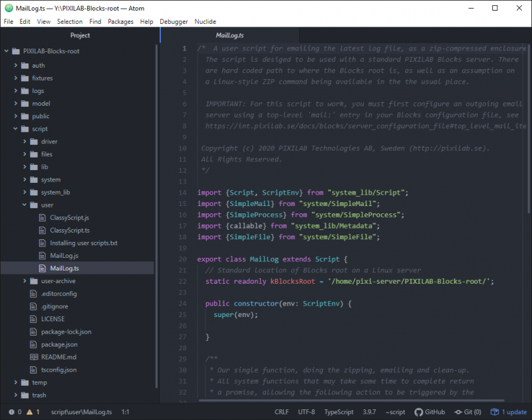Click the ~script status bar item
Screen dimensions: 532x420
(x=395, y=412)
